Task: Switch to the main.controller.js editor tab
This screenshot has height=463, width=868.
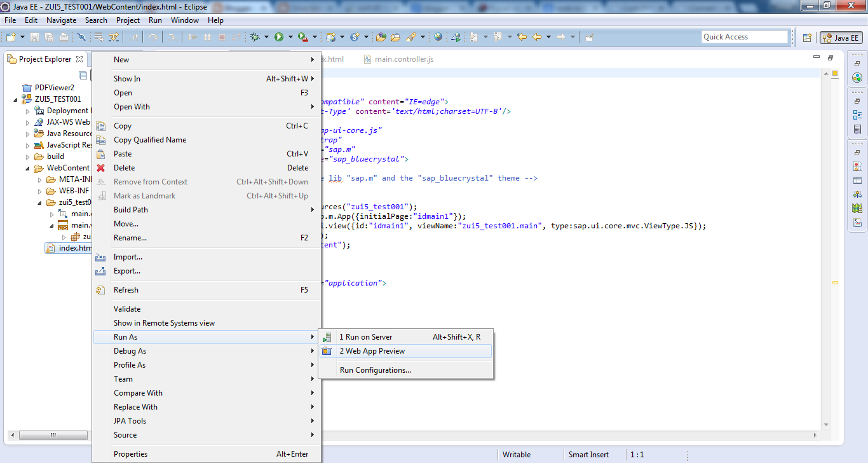Action: click(403, 59)
